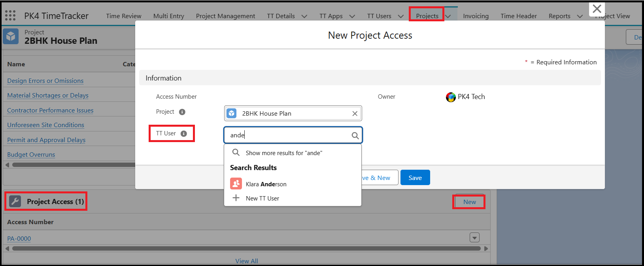Click the search magnifier in TT User field
The image size is (644, 266).
[355, 136]
